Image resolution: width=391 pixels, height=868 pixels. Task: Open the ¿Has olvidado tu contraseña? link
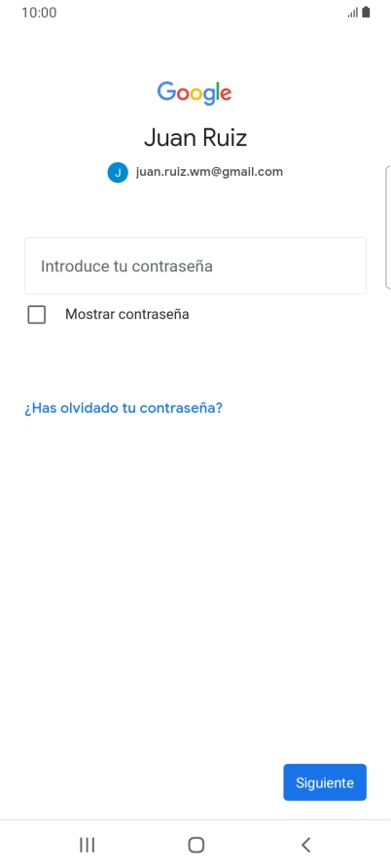[123, 408]
